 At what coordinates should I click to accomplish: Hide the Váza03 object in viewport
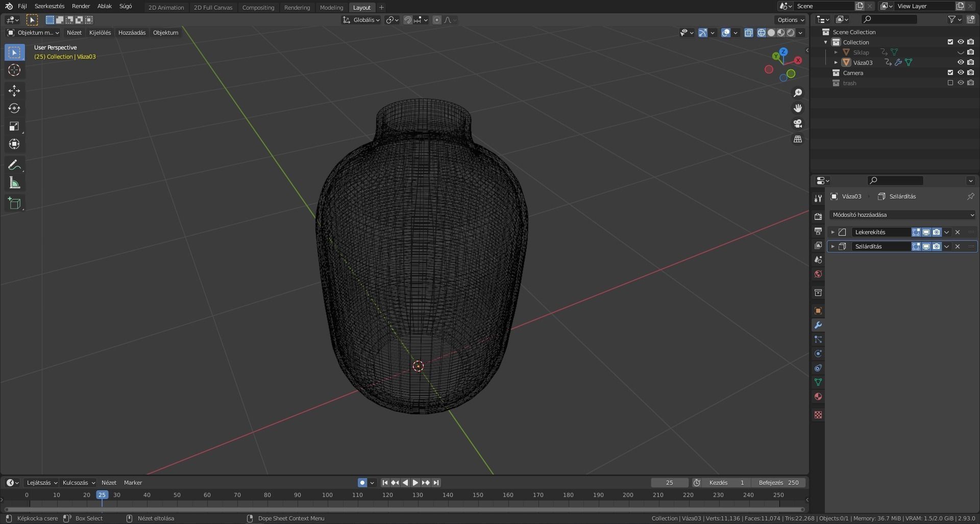[x=961, y=62]
